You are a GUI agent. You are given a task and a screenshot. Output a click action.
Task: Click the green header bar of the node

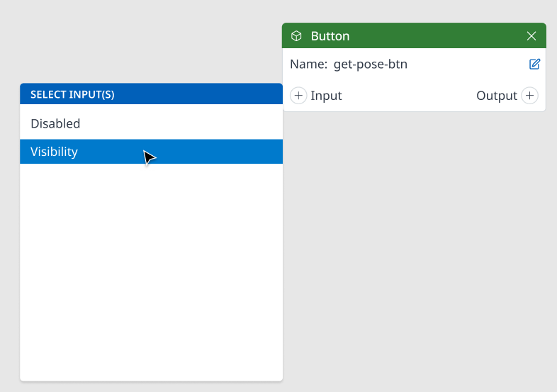point(414,36)
